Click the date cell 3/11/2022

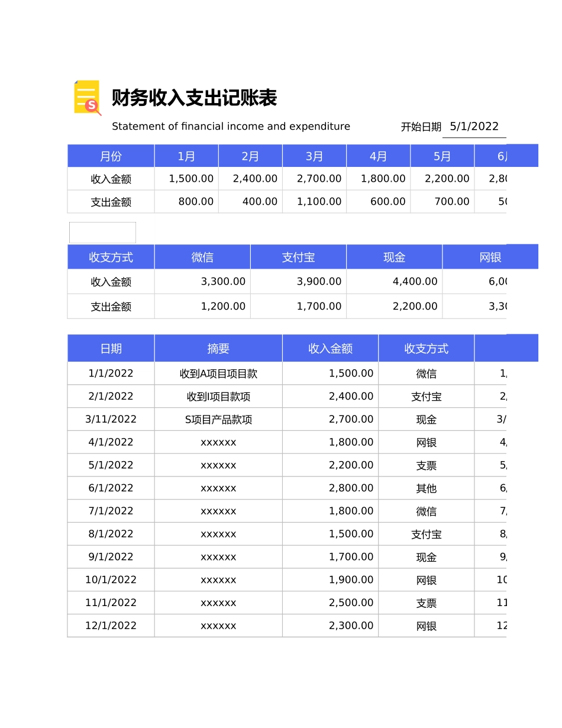[x=111, y=419]
